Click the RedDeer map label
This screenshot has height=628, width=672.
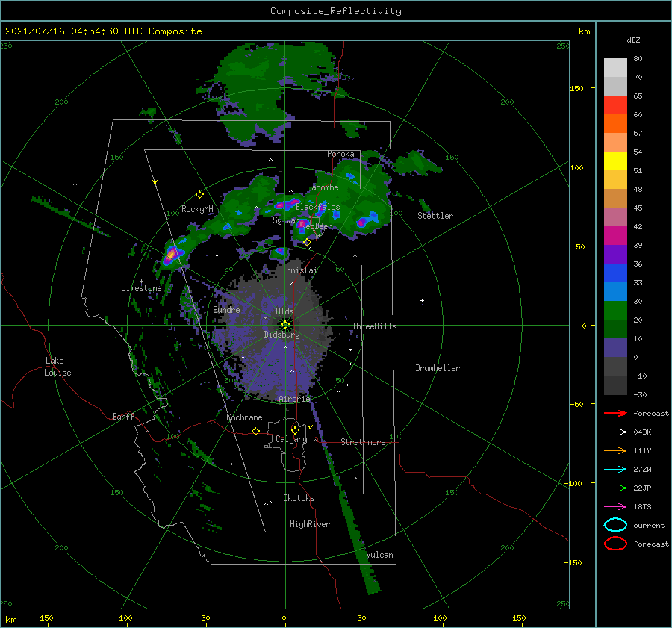click(317, 226)
